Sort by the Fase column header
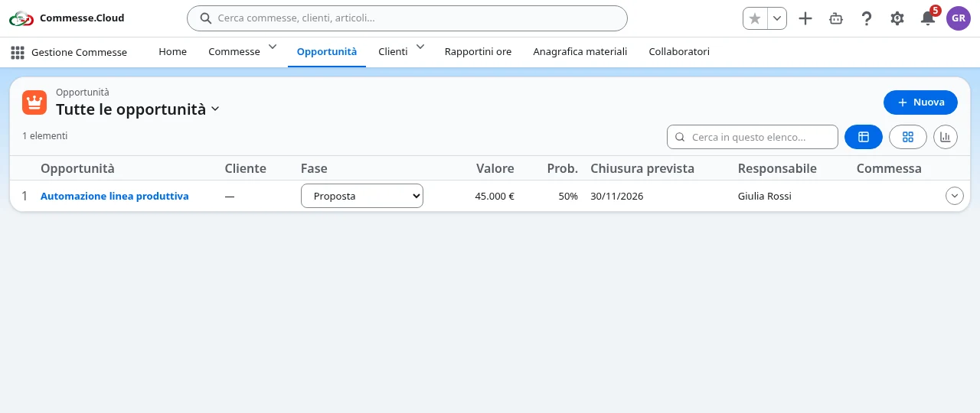Screen dimensions: 980x413 click(314, 168)
